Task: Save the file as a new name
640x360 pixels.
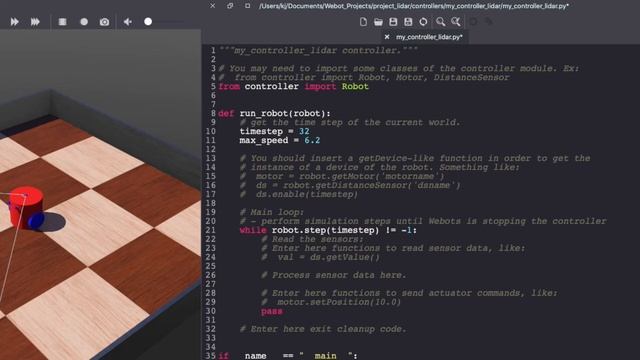Action: pos(408,22)
